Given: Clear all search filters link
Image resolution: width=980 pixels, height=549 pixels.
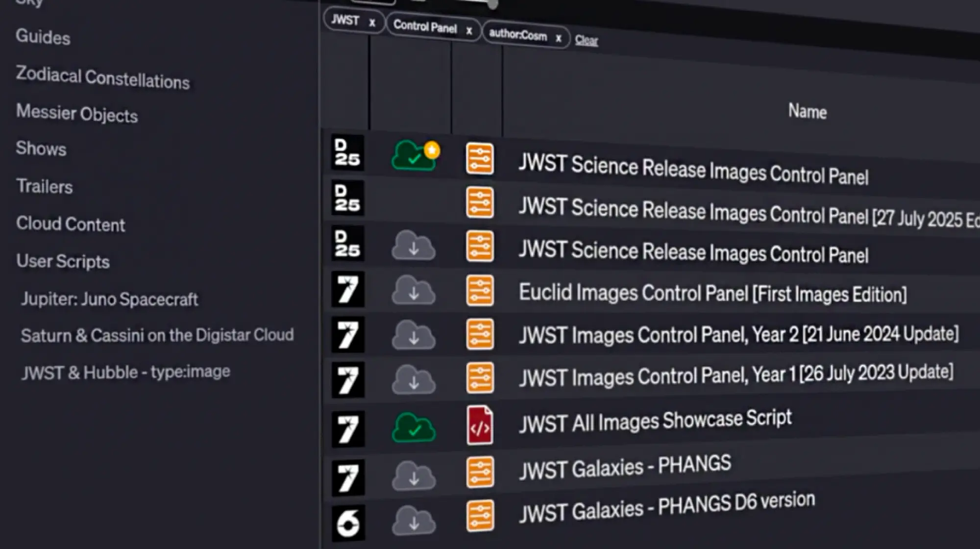Looking at the screenshot, I should click(586, 40).
